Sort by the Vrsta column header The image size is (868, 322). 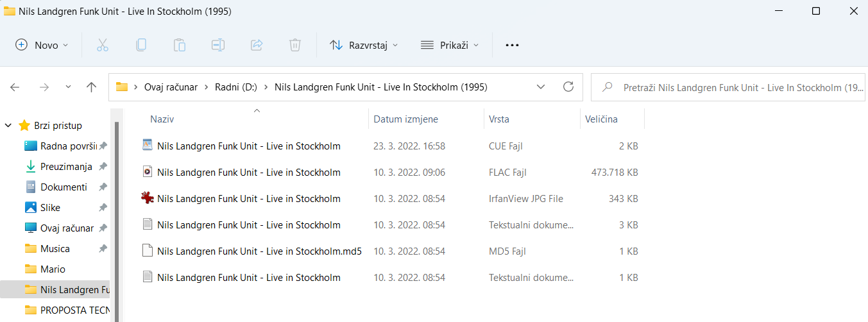click(x=532, y=119)
